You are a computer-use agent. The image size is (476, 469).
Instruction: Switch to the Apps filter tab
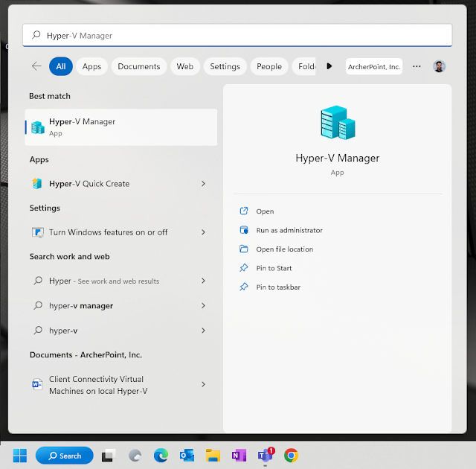[x=91, y=66]
